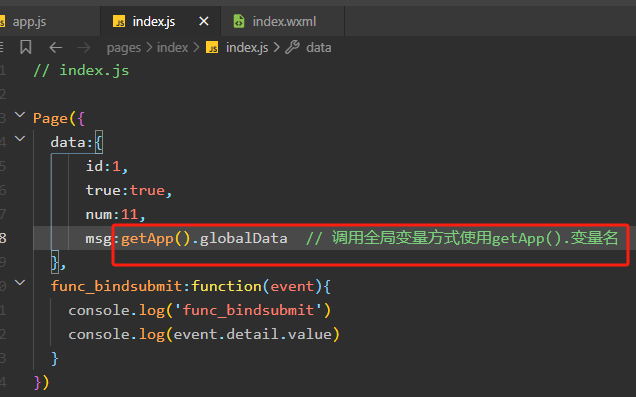Screen dimensions: 636x397
Task: Click the 'id:1,' line
Action: [x=107, y=166]
